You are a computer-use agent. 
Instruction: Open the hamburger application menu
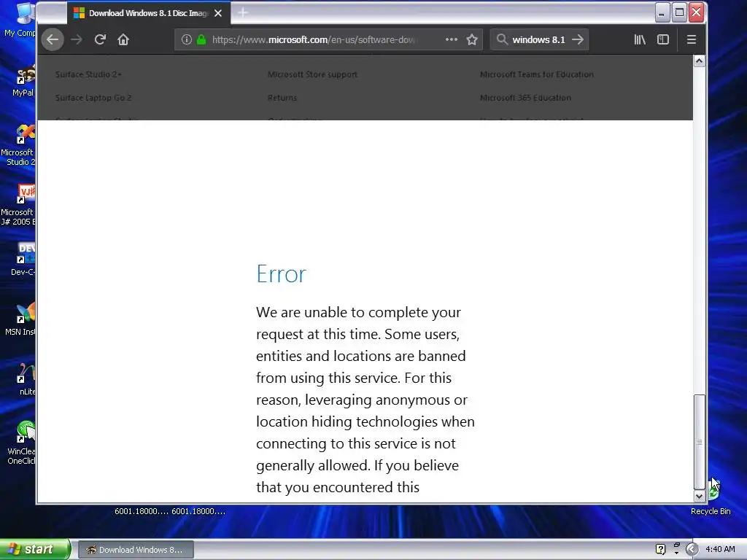point(692,39)
